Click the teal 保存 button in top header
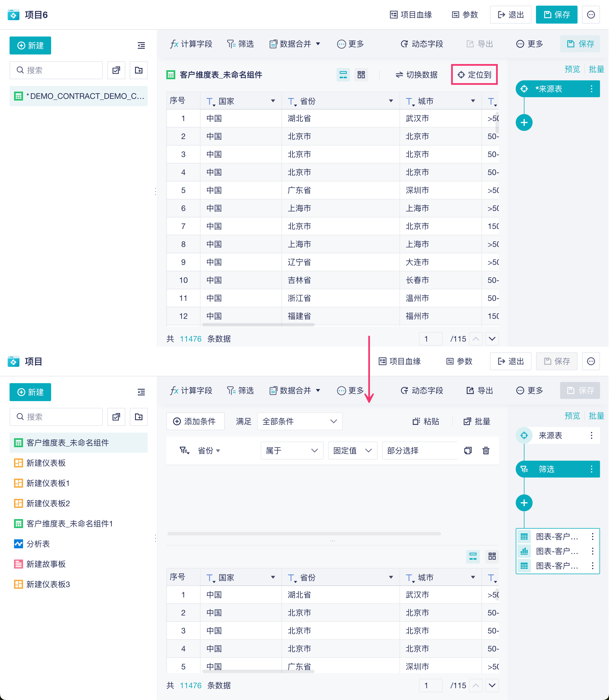 tap(556, 15)
